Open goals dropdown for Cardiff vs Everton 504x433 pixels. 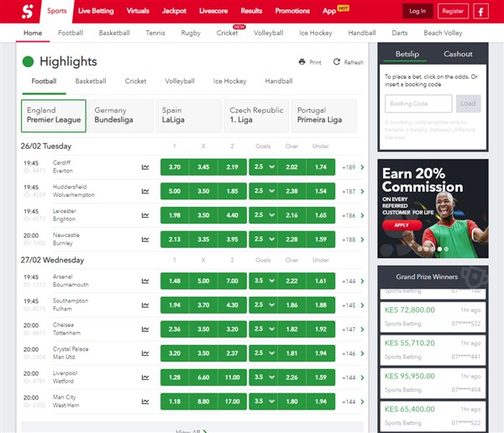coord(263,167)
